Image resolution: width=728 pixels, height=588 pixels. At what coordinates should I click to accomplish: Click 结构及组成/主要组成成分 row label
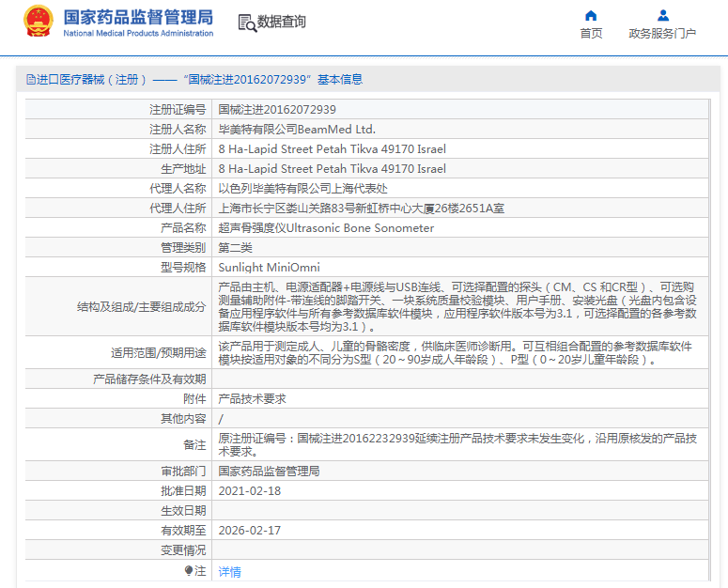pyautogui.click(x=141, y=307)
